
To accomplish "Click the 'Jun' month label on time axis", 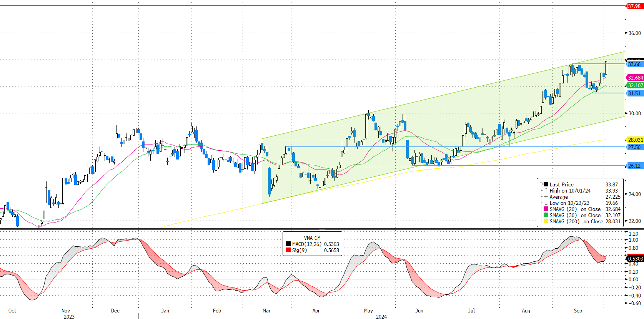I will pos(419,311).
